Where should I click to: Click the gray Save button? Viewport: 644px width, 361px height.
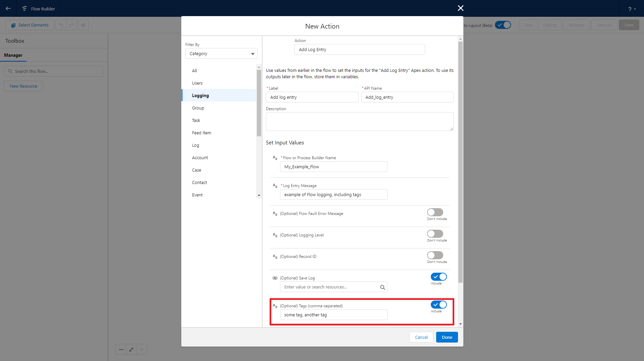tap(629, 25)
